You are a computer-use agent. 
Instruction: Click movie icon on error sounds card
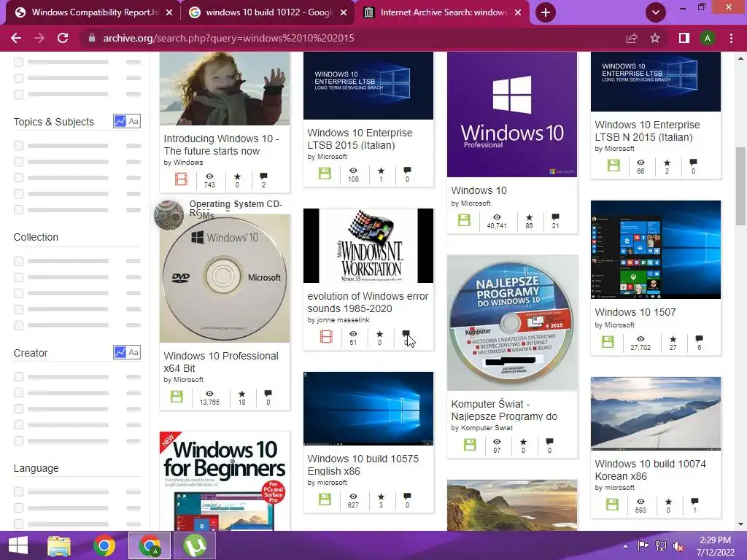click(326, 337)
